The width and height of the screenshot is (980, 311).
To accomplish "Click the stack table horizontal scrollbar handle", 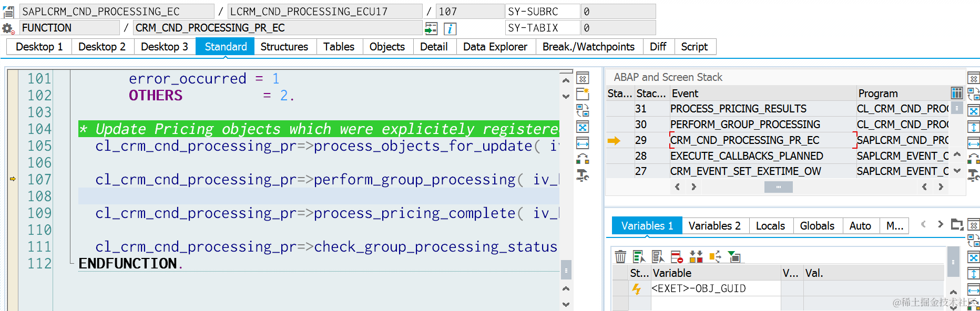I will 779,187.
